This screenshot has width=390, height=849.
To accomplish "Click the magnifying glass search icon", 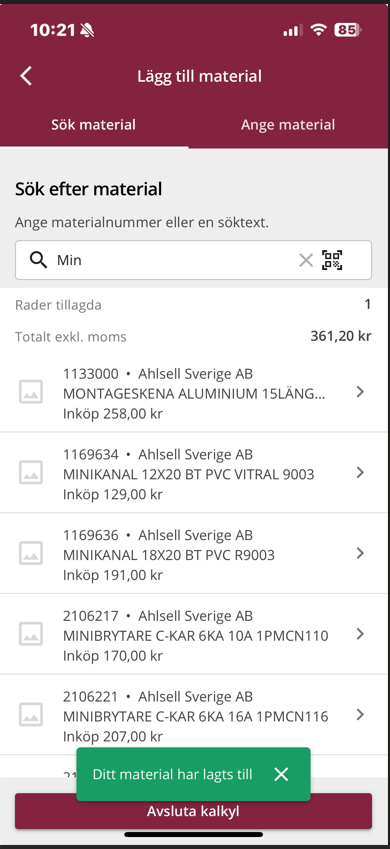I will point(38,260).
